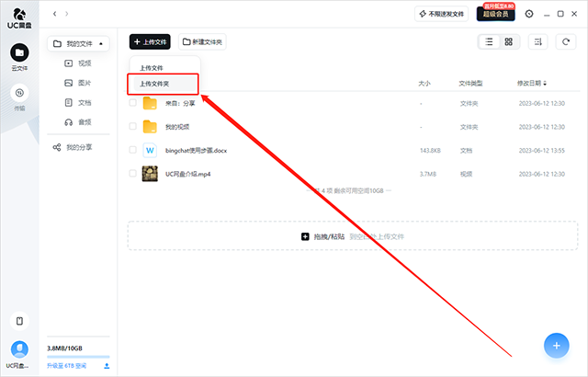Open the 文档 documents category

point(78,102)
